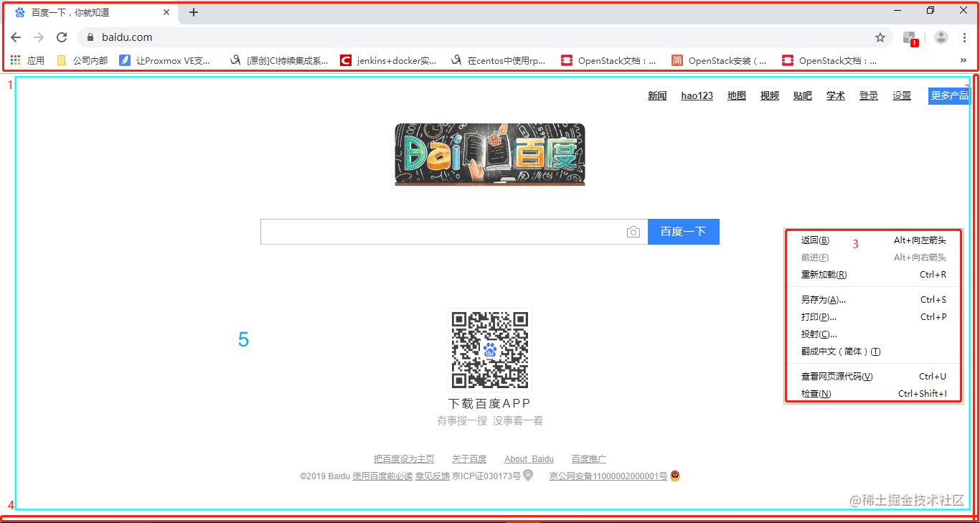Bookmark this page with the star icon
This screenshot has width=980, height=523.
click(880, 37)
